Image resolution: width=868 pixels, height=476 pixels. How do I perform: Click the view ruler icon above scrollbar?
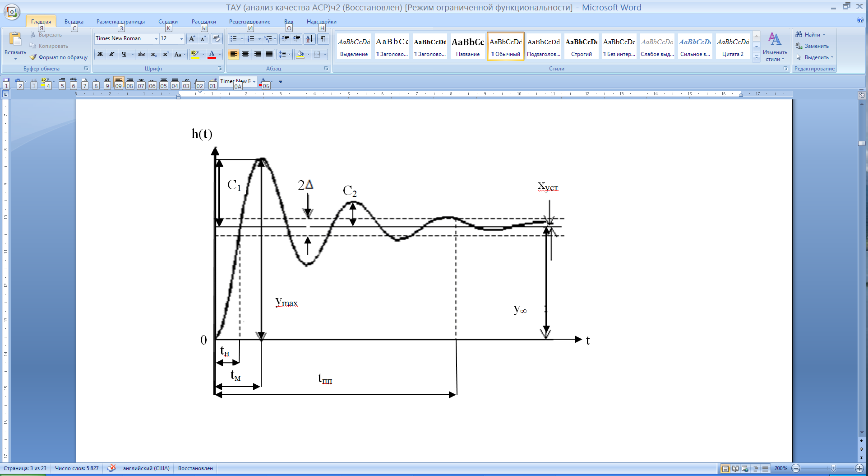coord(862,95)
